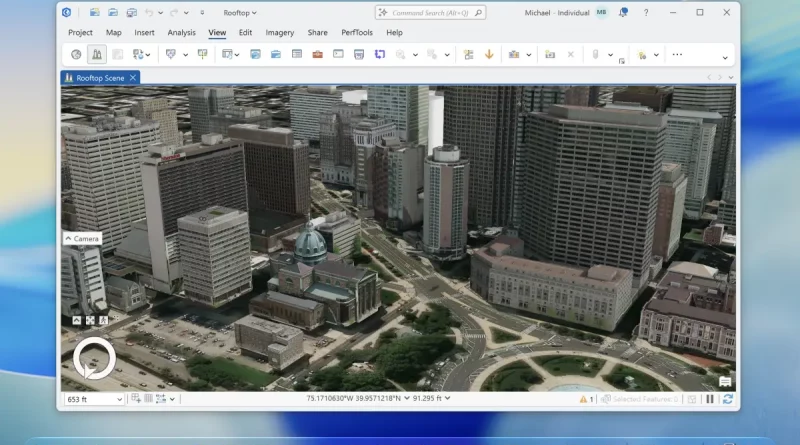Click the grid-plus icon in status bar
Viewport: 800px width, 445px height.
136,399
